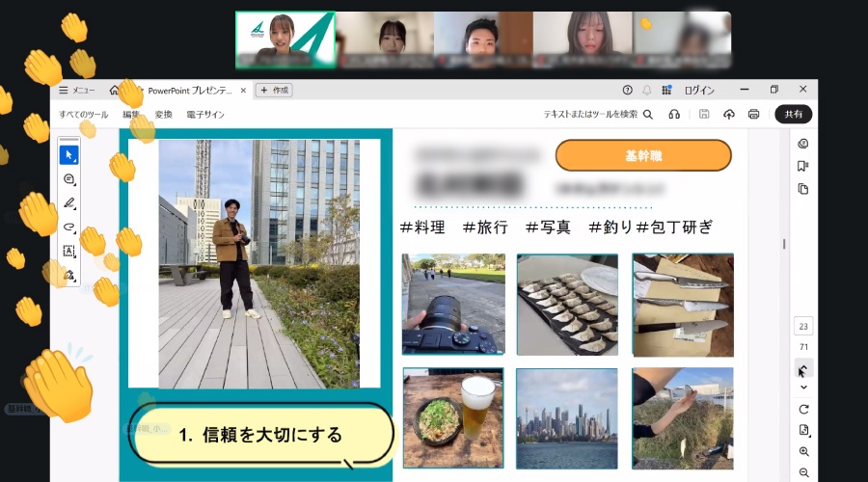Click the beer and rice bowl photo
868x482 pixels.
click(453, 417)
